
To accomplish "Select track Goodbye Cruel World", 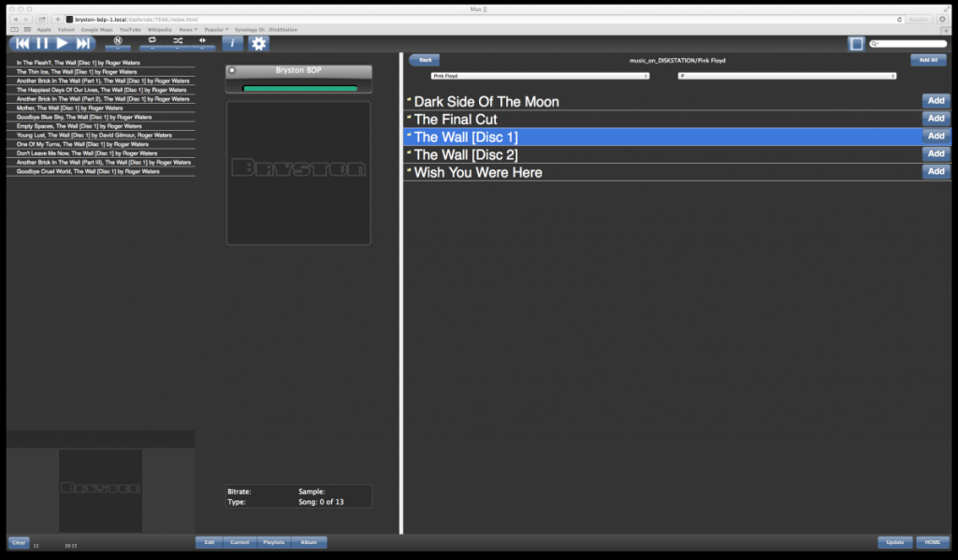I will pos(101,172).
